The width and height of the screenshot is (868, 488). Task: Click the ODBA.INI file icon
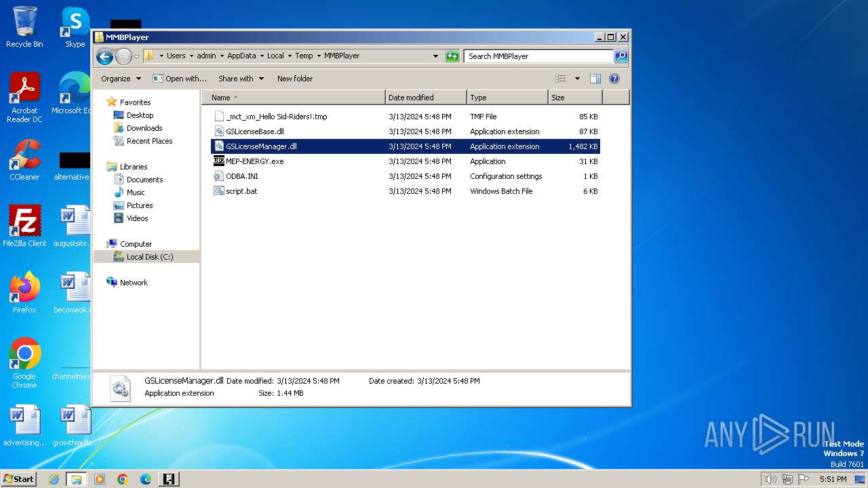219,176
